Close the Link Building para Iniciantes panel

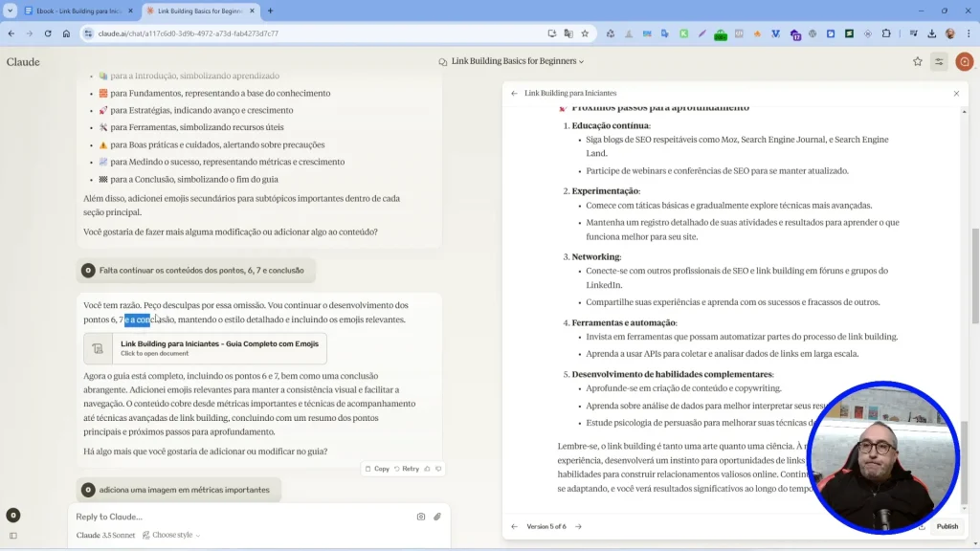pos(956,94)
